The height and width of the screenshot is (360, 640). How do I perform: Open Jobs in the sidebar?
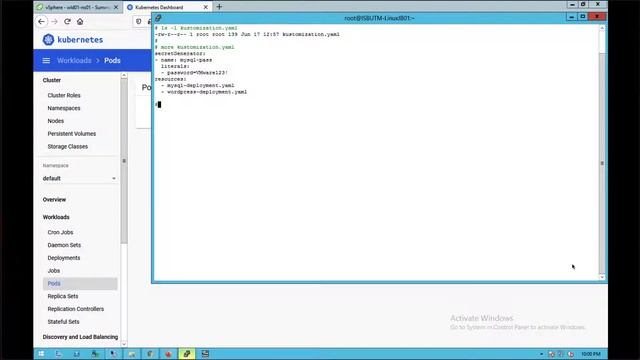(53, 271)
